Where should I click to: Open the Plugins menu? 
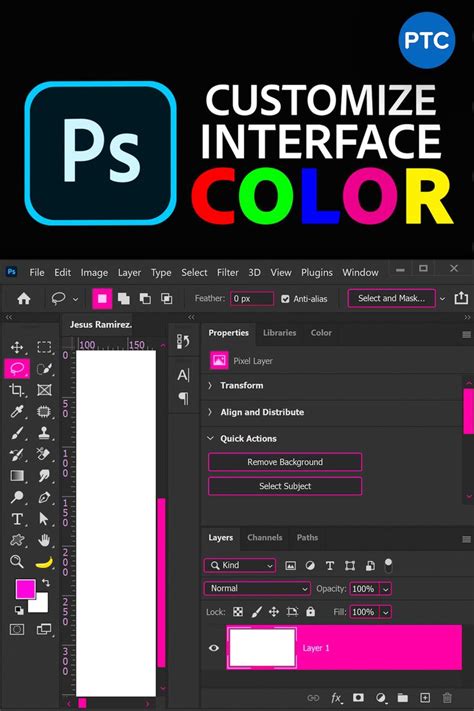(317, 273)
